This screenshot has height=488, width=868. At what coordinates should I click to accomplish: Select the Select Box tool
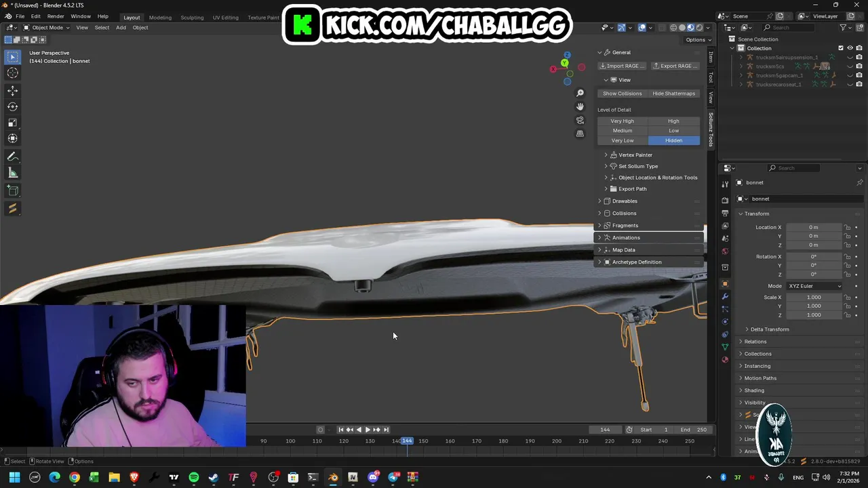coord(13,57)
